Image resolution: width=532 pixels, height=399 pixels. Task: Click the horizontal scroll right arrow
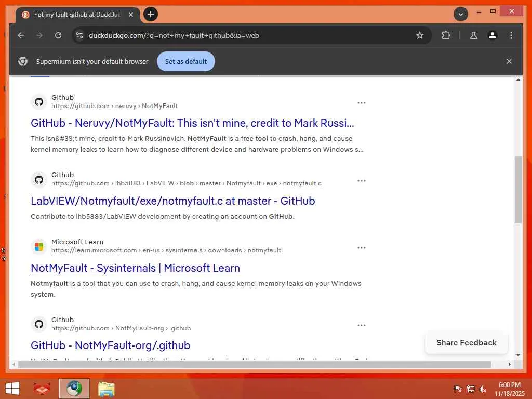(509, 364)
